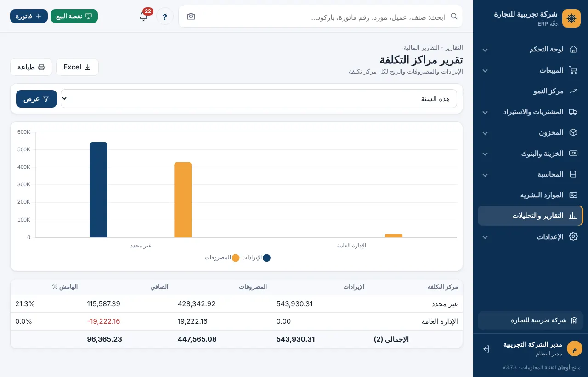Click the company logo icon
This screenshot has width=588, height=377.
(571, 18)
